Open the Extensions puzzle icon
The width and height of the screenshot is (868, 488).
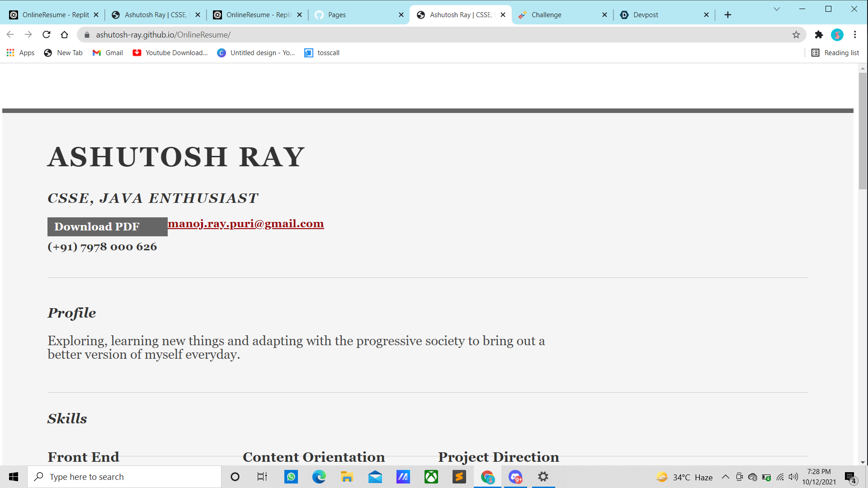tap(819, 35)
